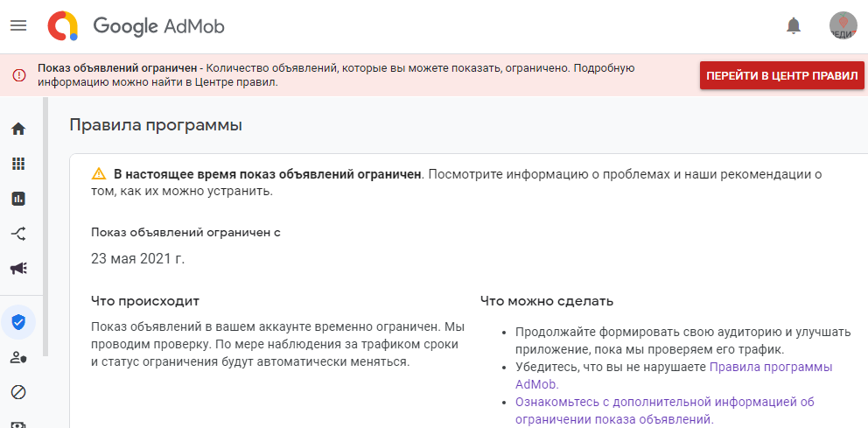Open the link about ограничении показа объявлений
This screenshot has width=868, height=428.
pyautogui.click(x=665, y=410)
